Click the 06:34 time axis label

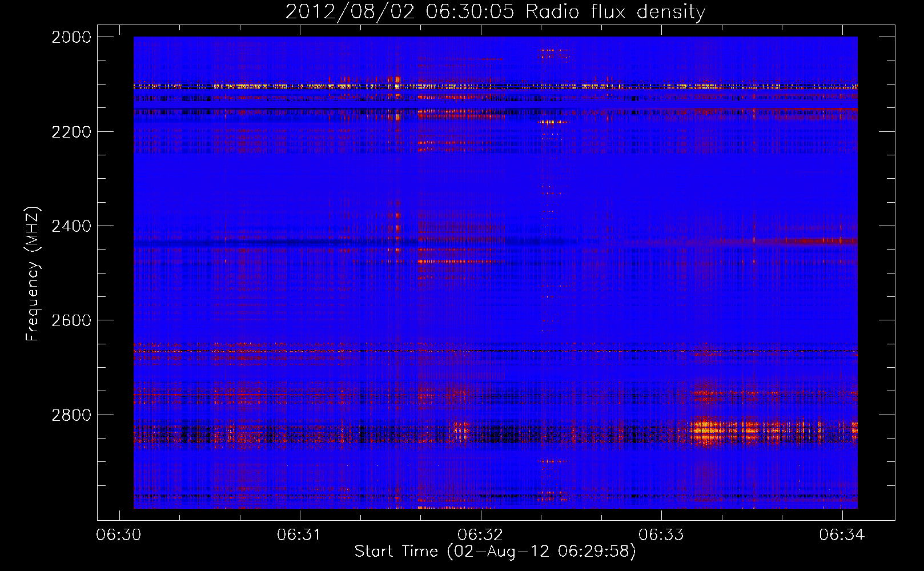tap(842, 534)
